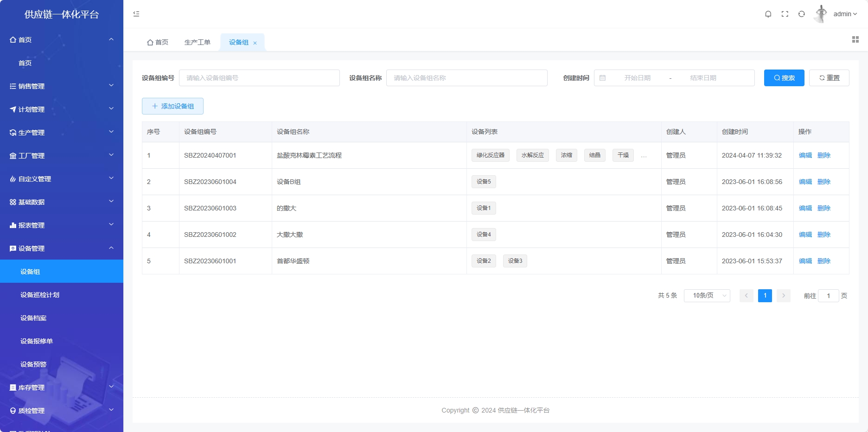Delete row 大撒大撒

(x=824, y=235)
